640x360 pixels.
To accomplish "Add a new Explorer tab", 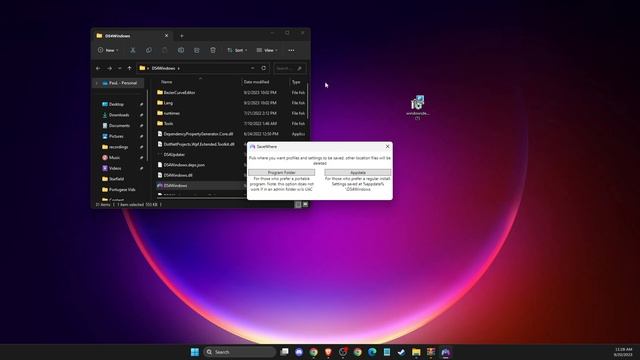I will (x=182, y=36).
